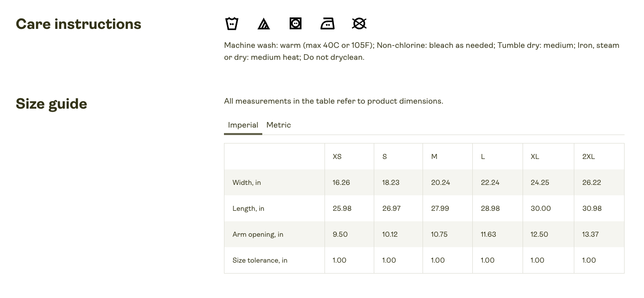Click the S column header
This screenshot has width=644, height=298.
(384, 156)
